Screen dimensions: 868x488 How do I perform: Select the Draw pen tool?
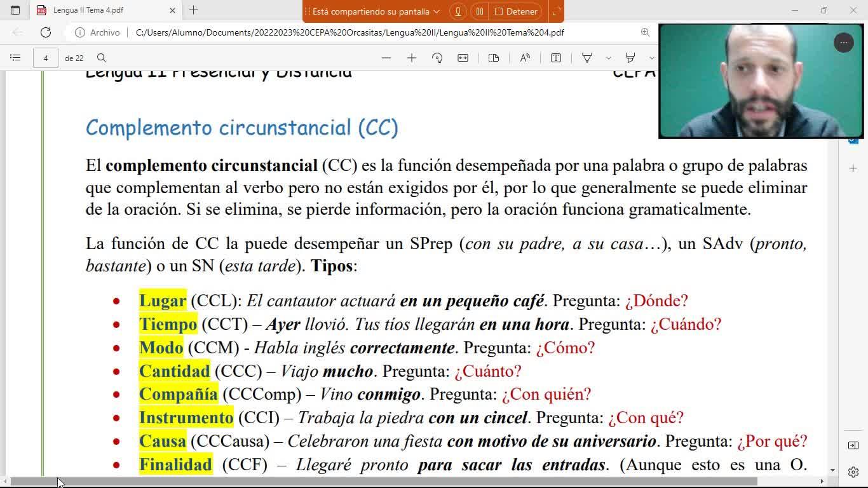[x=587, y=58]
